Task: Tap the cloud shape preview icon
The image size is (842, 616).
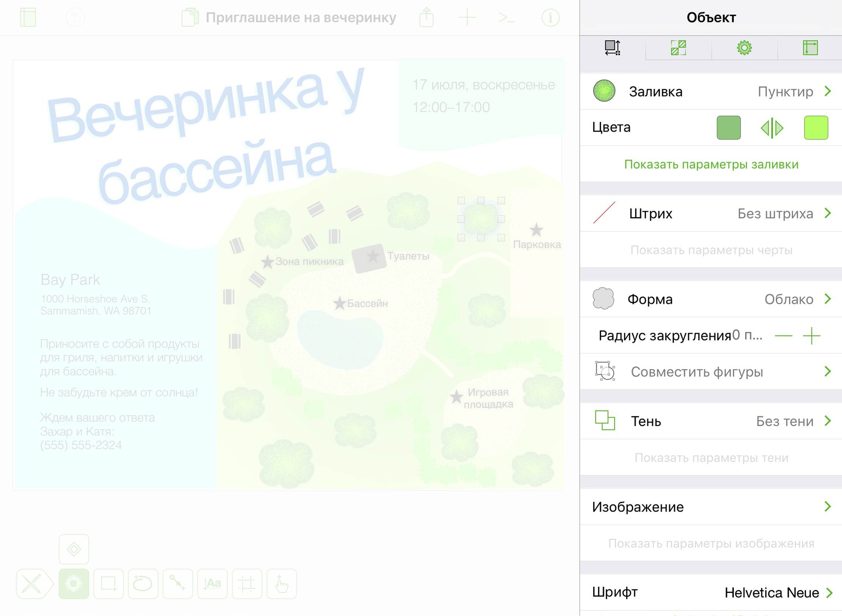Action: tap(603, 299)
